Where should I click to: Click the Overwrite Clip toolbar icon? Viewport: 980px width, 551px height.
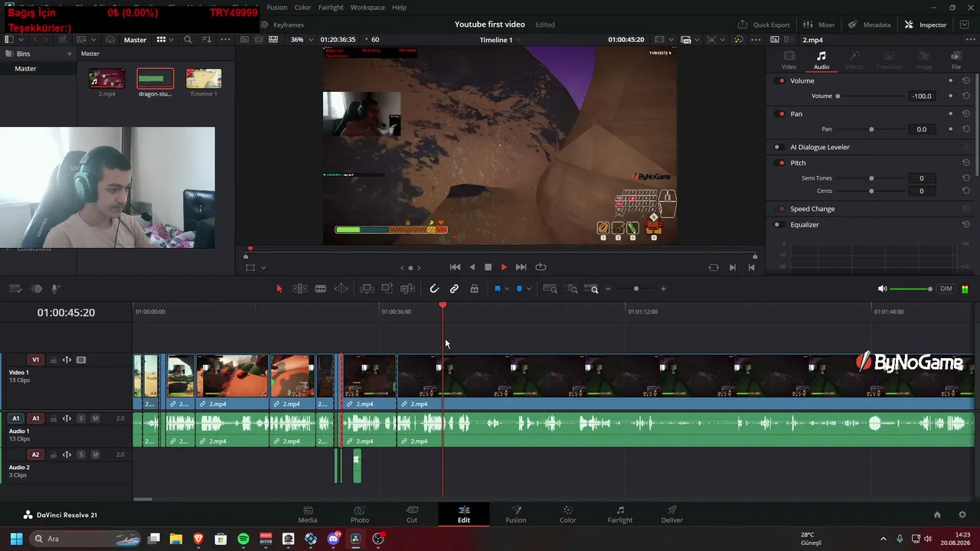tap(387, 289)
